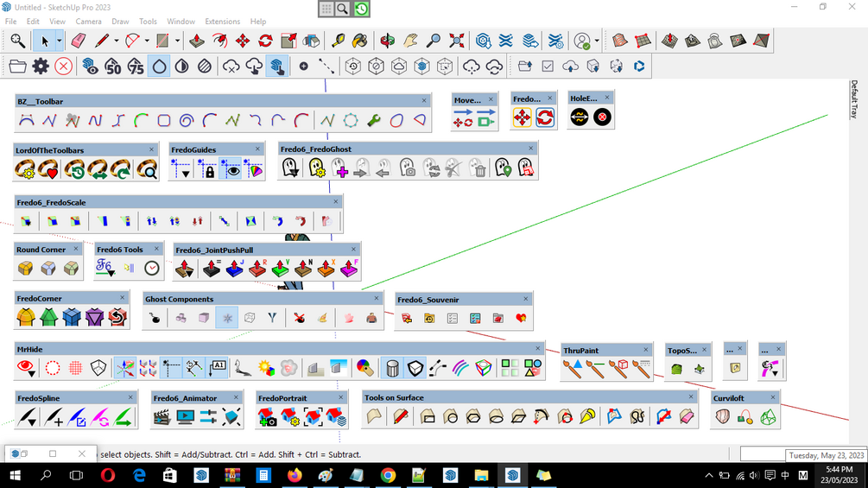Close the Fredo6_FredoGhost toolbar

click(x=531, y=149)
